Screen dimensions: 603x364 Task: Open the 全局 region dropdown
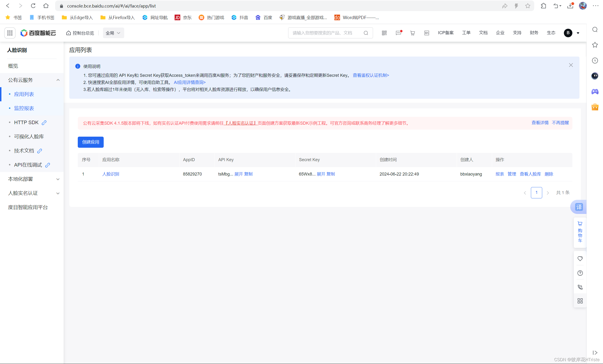[x=113, y=33]
